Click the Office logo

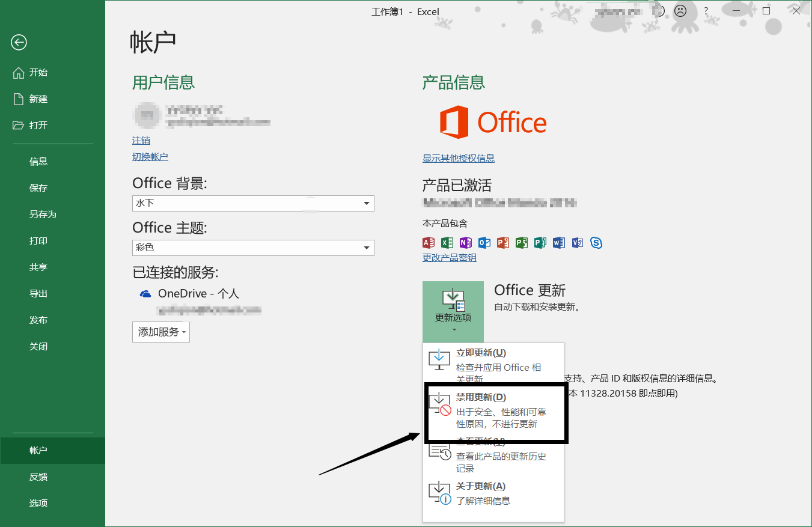[x=493, y=123]
